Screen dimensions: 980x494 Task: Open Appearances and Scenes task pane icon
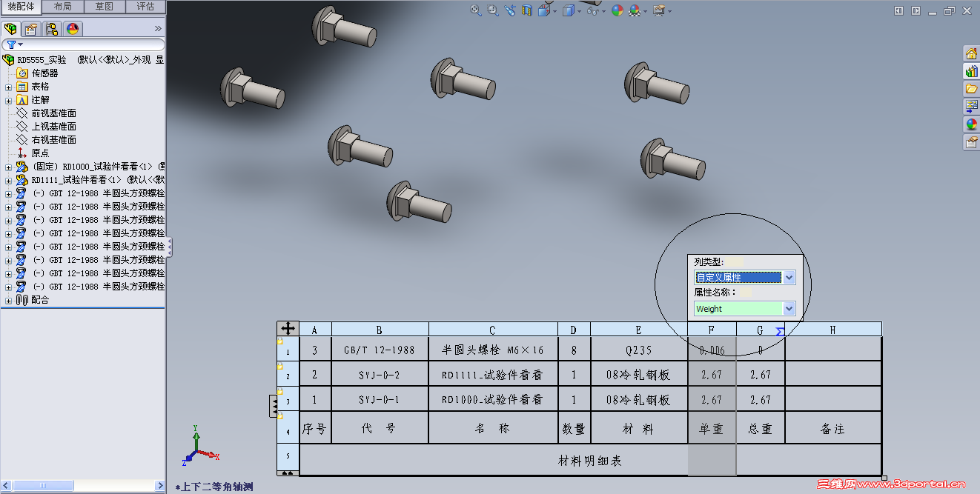(x=971, y=124)
